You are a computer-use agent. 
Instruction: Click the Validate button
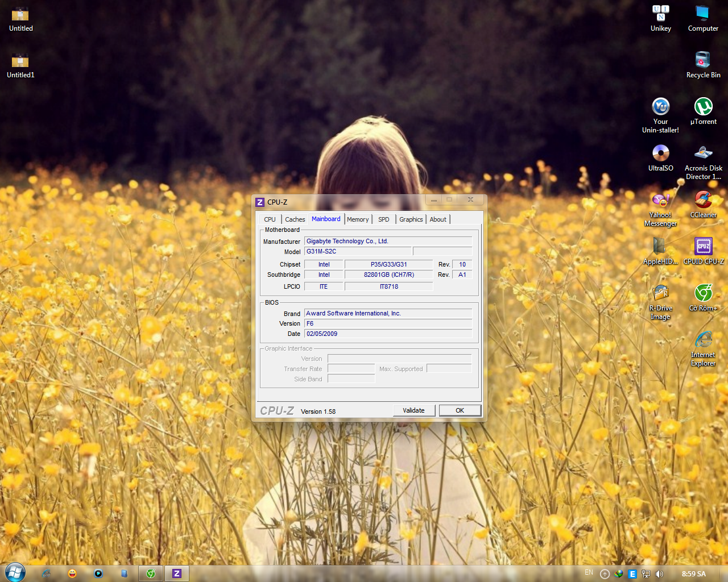click(414, 410)
